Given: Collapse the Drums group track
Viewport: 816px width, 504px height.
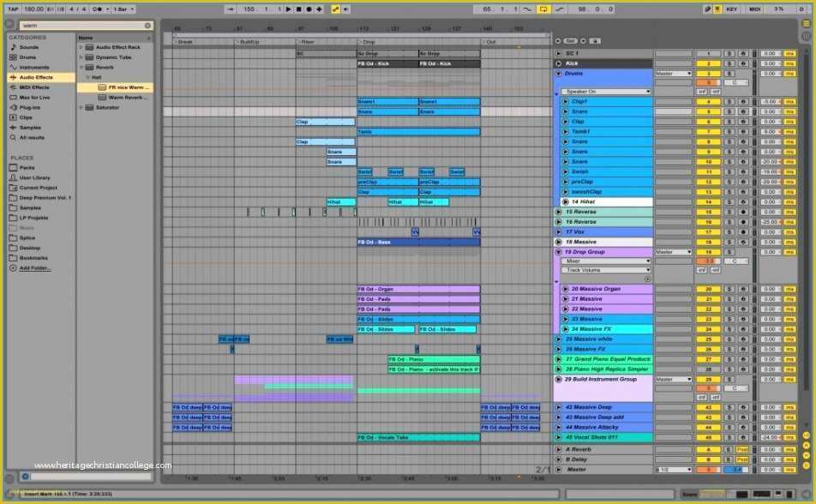Looking at the screenshot, I should pos(558,74).
